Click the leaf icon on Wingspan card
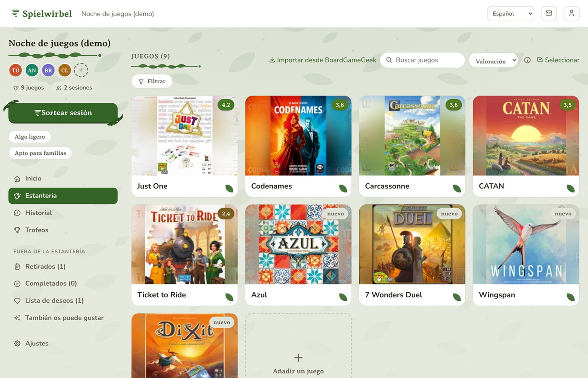This screenshot has height=378, width=588. coord(571,297)
